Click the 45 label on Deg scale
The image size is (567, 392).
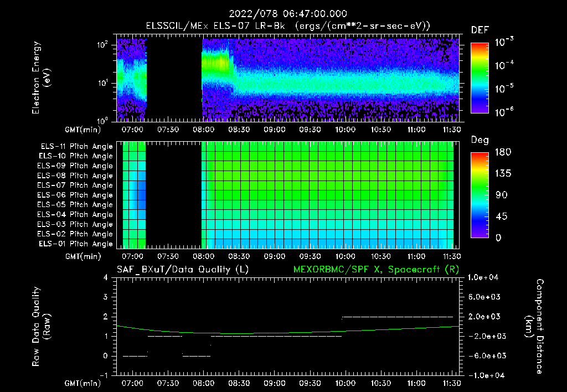[502, 216]
